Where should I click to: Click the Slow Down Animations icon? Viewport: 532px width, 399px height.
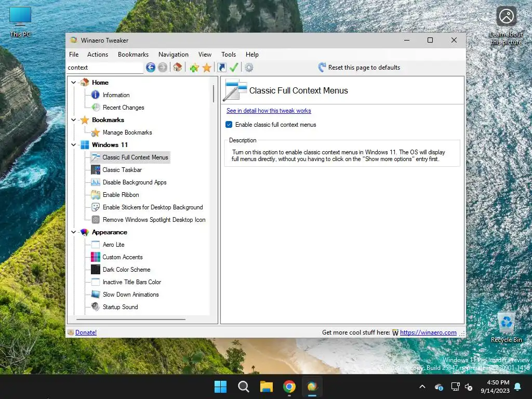(x=96, y=294)
